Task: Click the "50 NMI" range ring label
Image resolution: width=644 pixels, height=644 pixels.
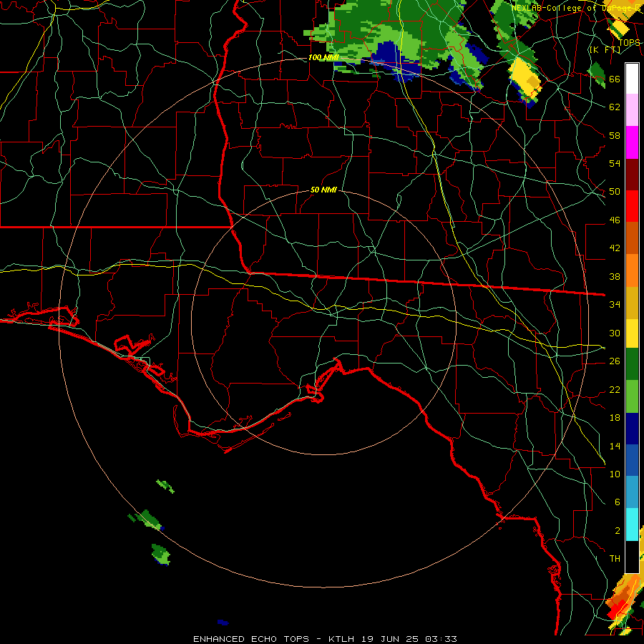Action: pyautogui.click(x=323, y=190)
